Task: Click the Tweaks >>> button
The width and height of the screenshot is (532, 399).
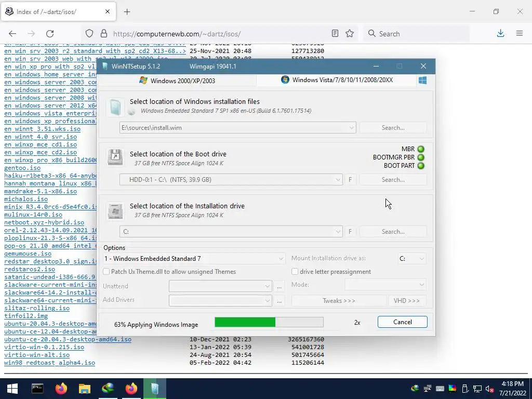Action: click(x=339, y=301)
